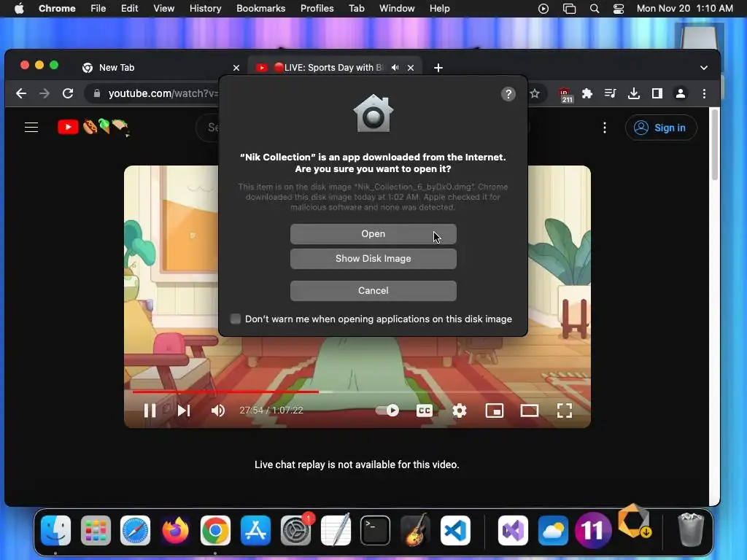747x560 pixels.
Task: Open a new Chrome tab
Action: tap(438, 68)
